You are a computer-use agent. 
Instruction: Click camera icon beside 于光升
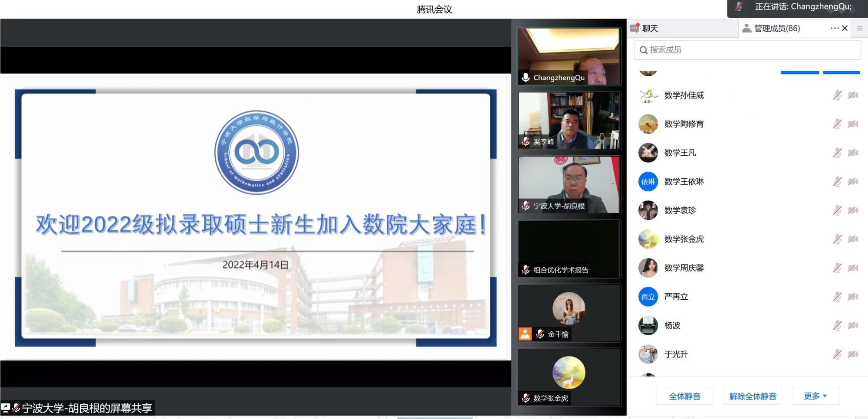pos(853,354)
